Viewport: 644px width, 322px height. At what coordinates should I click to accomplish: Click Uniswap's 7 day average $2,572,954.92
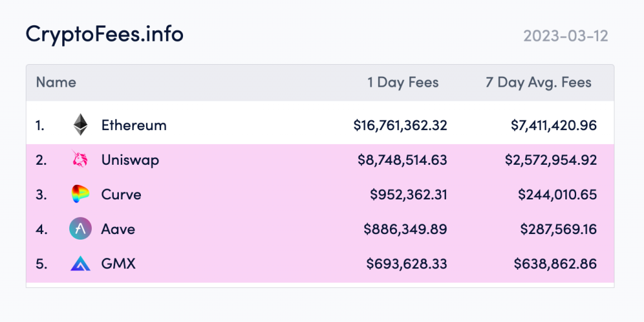[551, 160]
